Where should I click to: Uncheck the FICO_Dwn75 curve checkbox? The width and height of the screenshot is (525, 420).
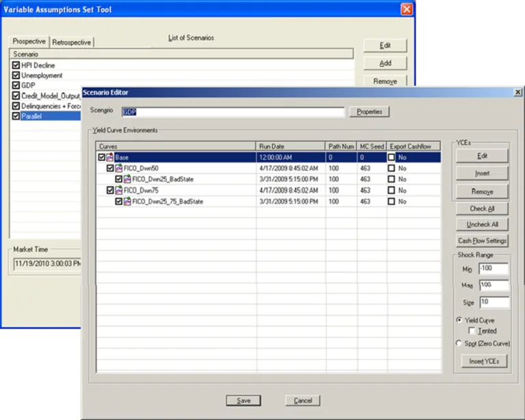click(x=110, y=191)
